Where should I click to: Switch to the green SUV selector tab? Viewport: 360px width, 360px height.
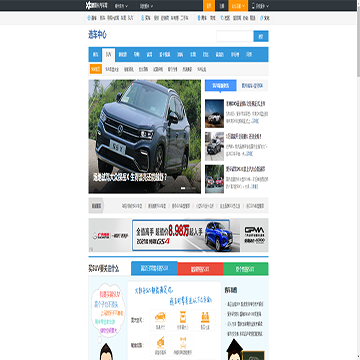(246, 269)
